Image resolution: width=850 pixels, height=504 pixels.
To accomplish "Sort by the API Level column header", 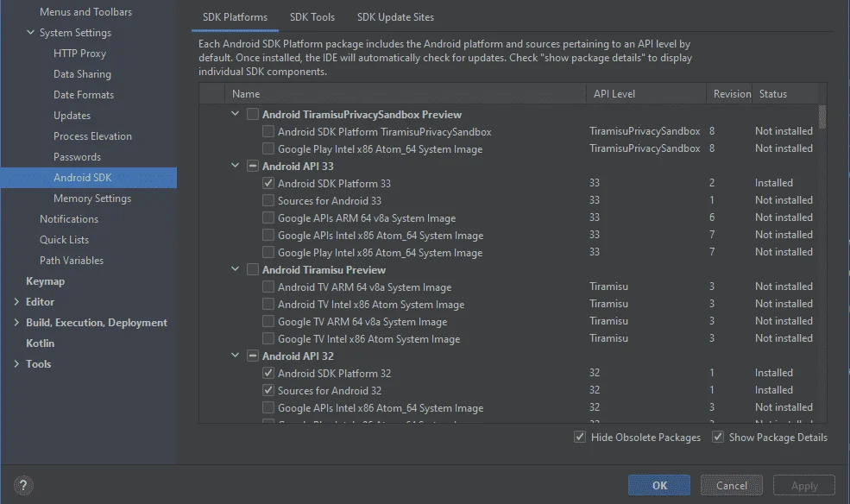I will (646, 94).
